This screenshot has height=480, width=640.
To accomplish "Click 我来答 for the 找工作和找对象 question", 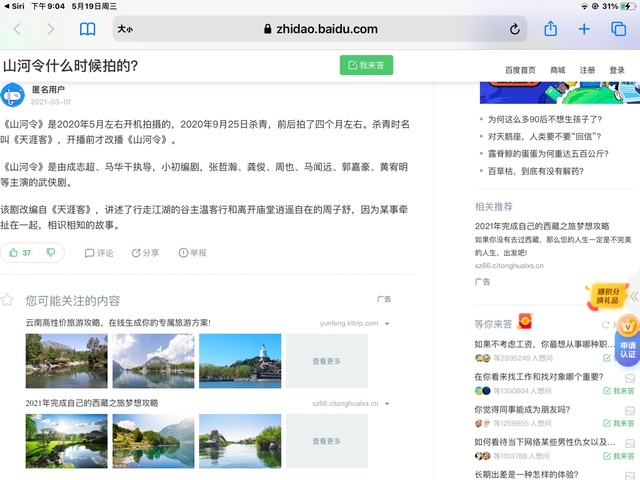I will (x=618, y=391).
